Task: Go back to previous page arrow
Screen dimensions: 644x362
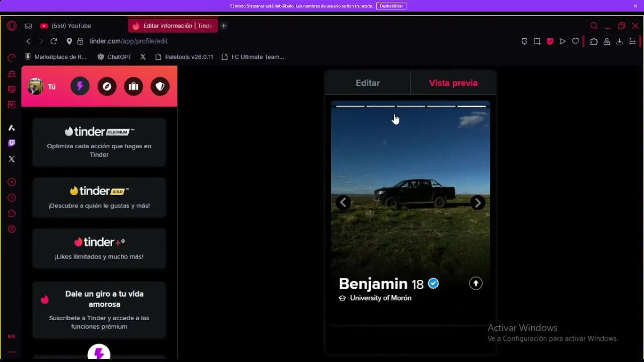Action: click(x=28, y=41)
